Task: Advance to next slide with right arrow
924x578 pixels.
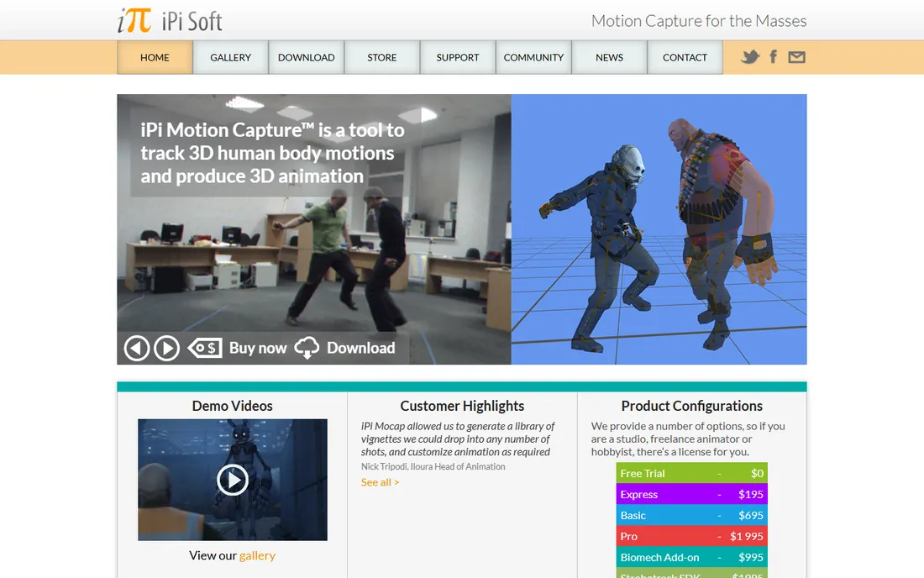Action: (167, 348)
